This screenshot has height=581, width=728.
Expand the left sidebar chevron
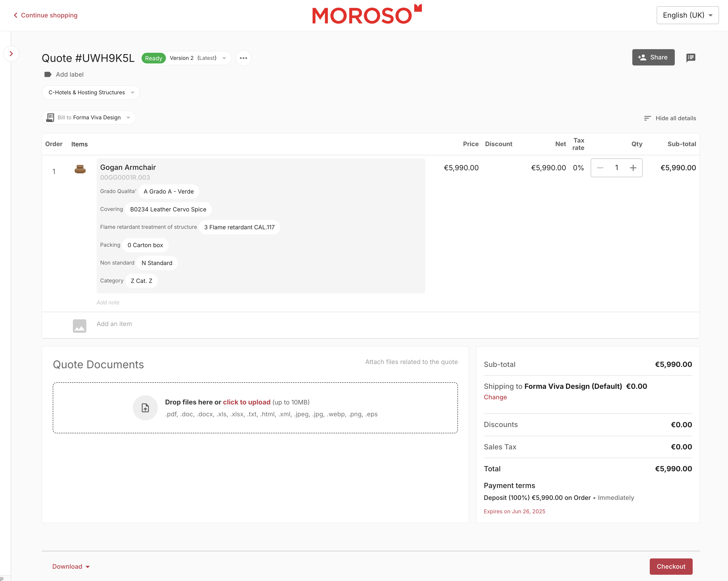point(11,54)
